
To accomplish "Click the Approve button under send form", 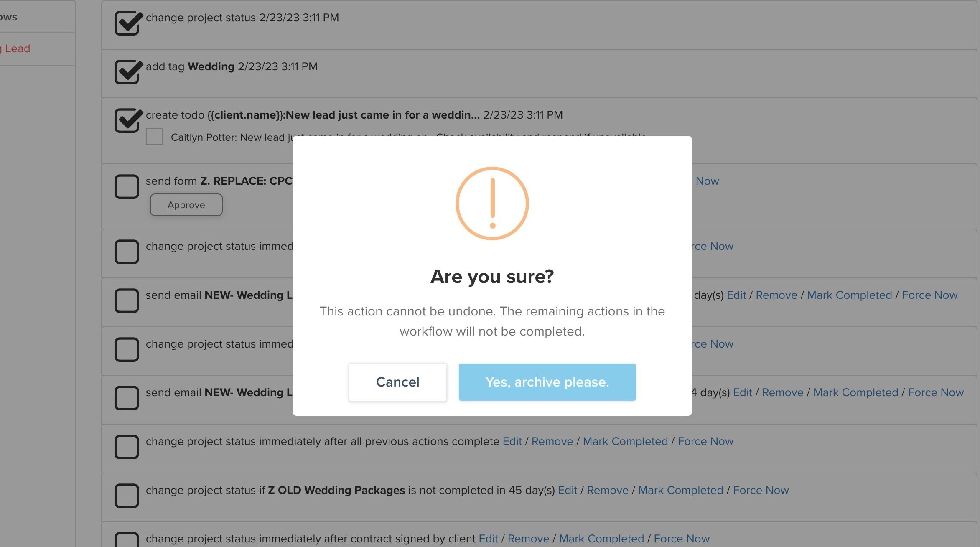I will 186,205.
